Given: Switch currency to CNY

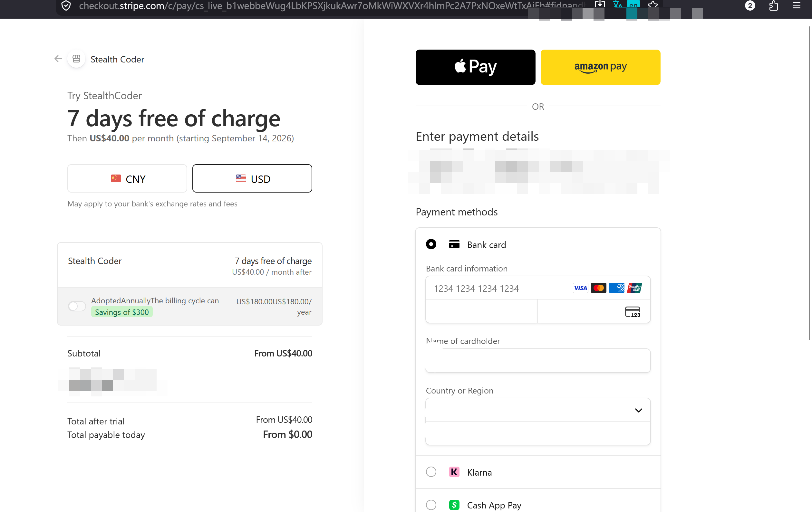Looking at the screenshot, I should [x=127, y=178].
